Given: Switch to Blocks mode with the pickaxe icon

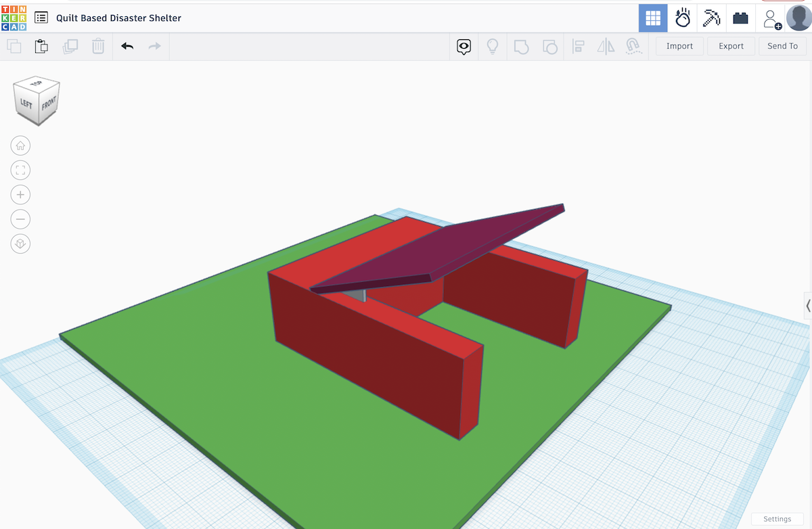Looking at the screenshot, I should pyautogui.click(x=710, y=18).
